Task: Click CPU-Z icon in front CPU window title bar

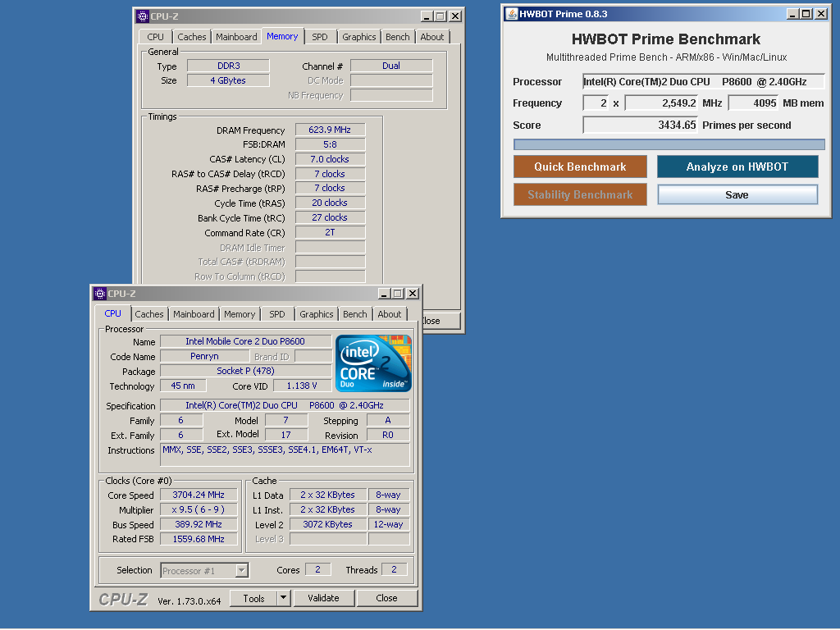Action: [x=100, y=294]
